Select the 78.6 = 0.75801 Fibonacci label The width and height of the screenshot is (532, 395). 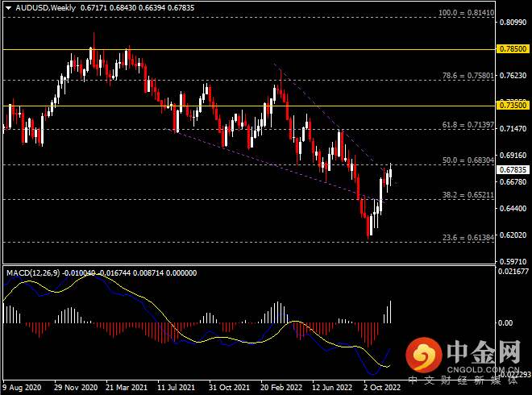pyautogui.click(x=466, y=76)
